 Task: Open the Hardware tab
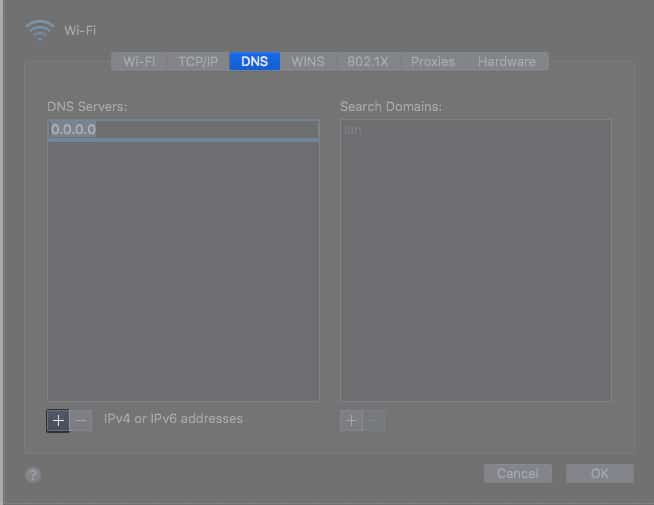pyautogui.click(x=507, y=61)
